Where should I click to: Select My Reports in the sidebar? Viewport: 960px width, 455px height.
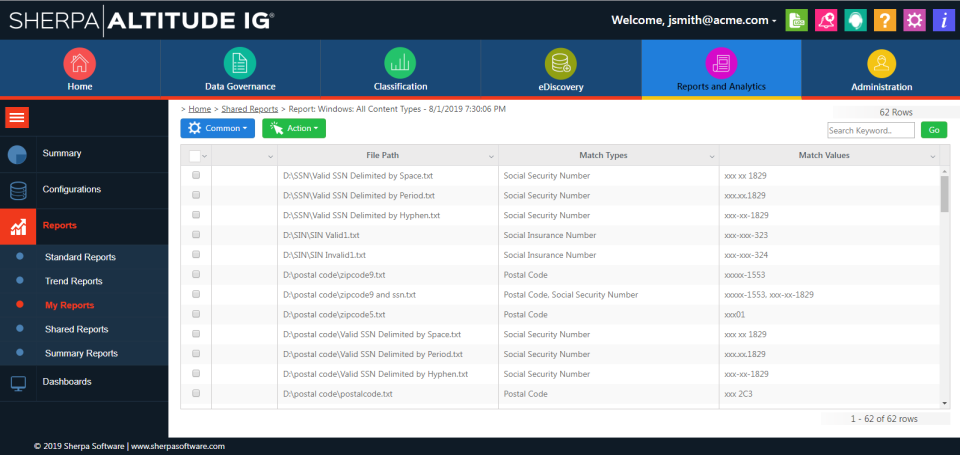(70, 305)
